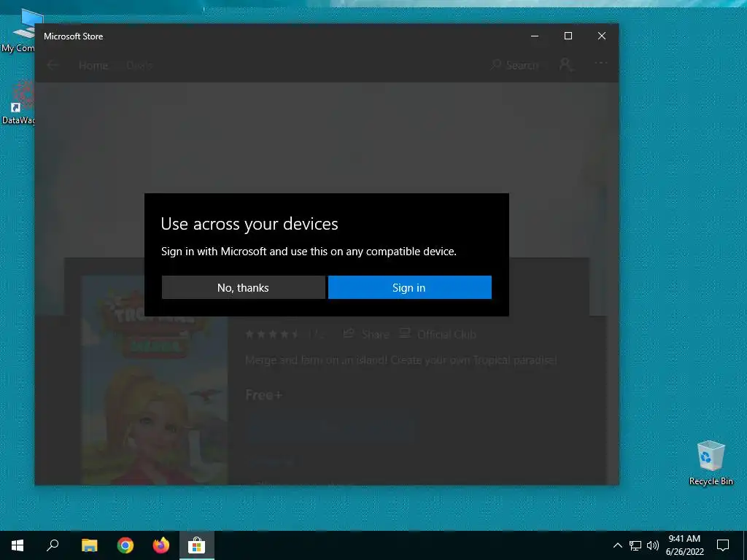Open Search in Microsoft Store

click(x=515, y=65)
